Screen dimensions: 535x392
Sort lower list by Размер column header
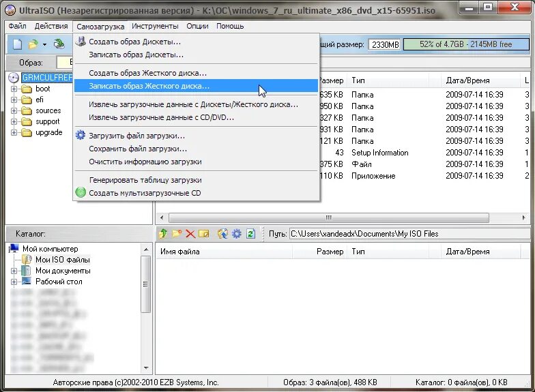(319, 252)
